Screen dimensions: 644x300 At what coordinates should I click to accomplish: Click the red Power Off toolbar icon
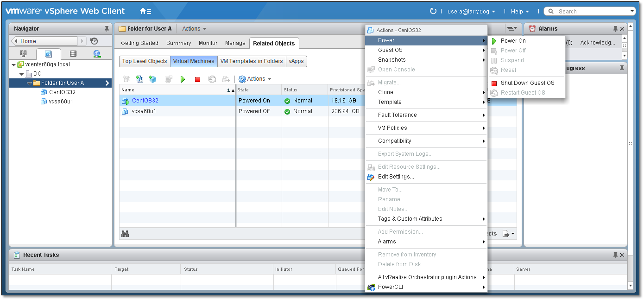point(197,79)
